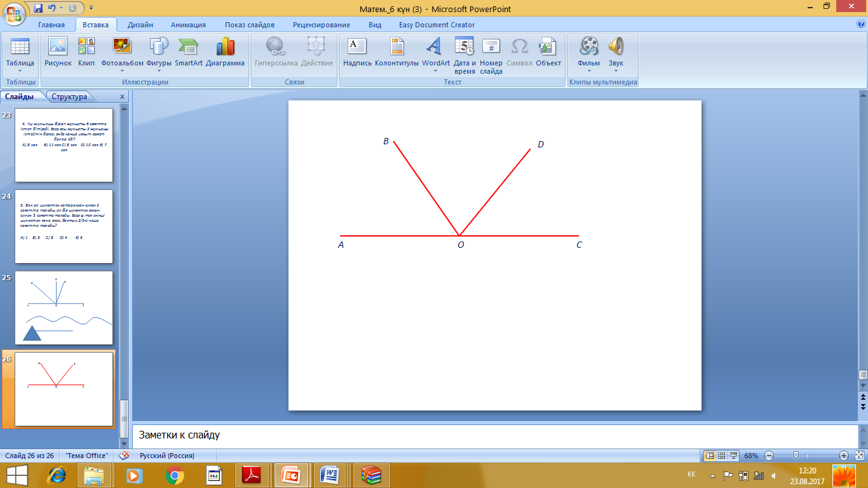Open Колонтитулы header and footer

[x=397, y=47]
